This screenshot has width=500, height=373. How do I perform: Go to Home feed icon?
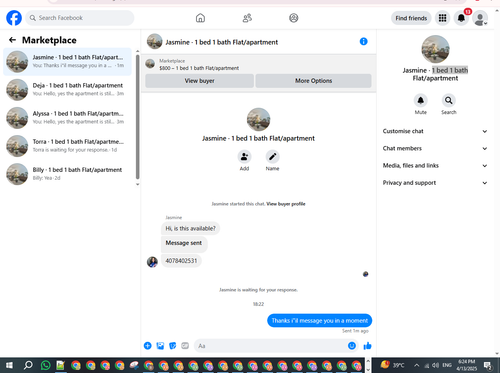click(200, 18)
